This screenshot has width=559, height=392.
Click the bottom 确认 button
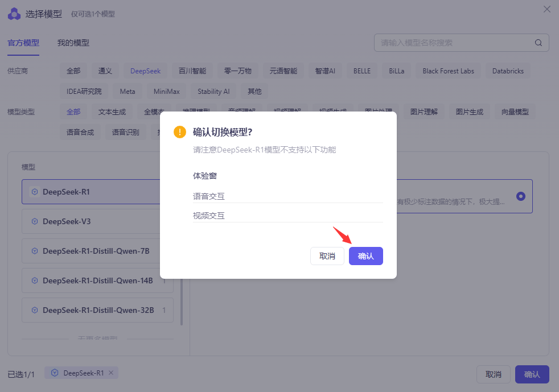point(532,374)
